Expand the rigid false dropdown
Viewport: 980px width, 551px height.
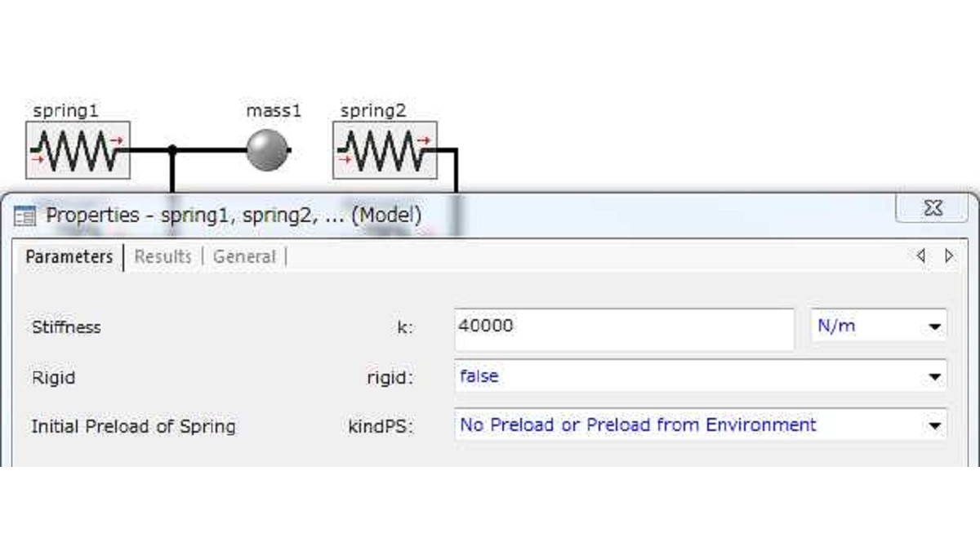coord(701,376)
